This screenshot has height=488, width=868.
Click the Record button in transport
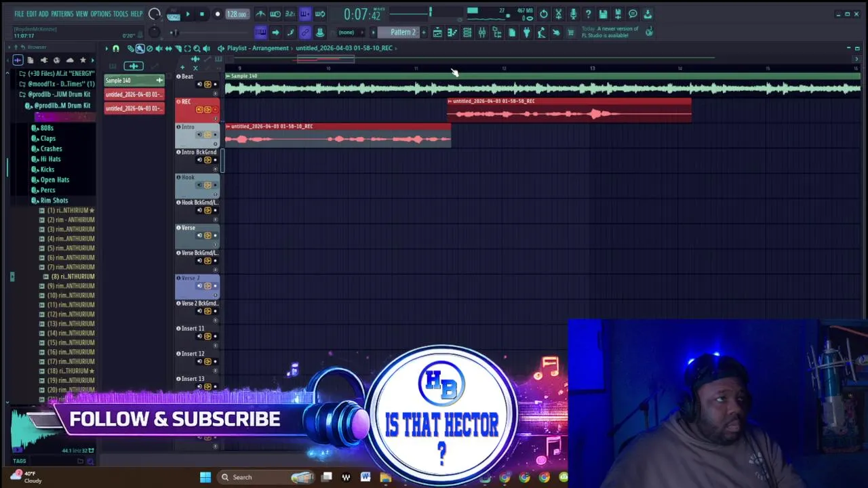tap(217, 14)
